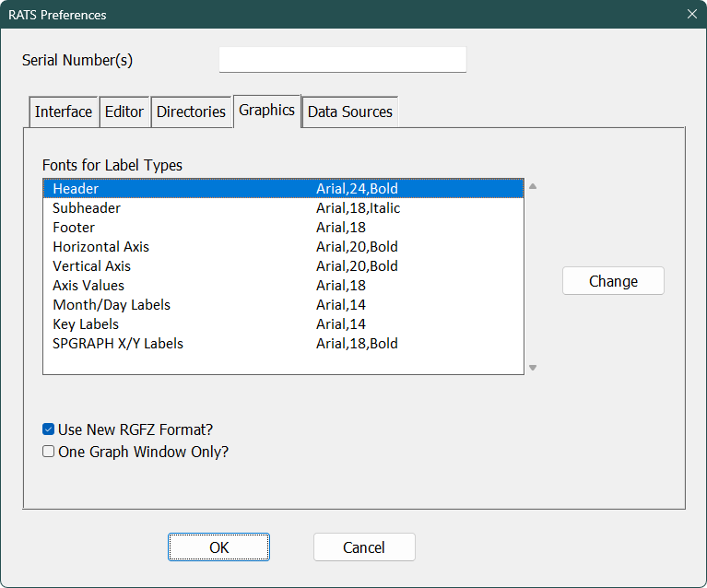
Task: Click the Serial Number(s) input field
Action: 342,60
